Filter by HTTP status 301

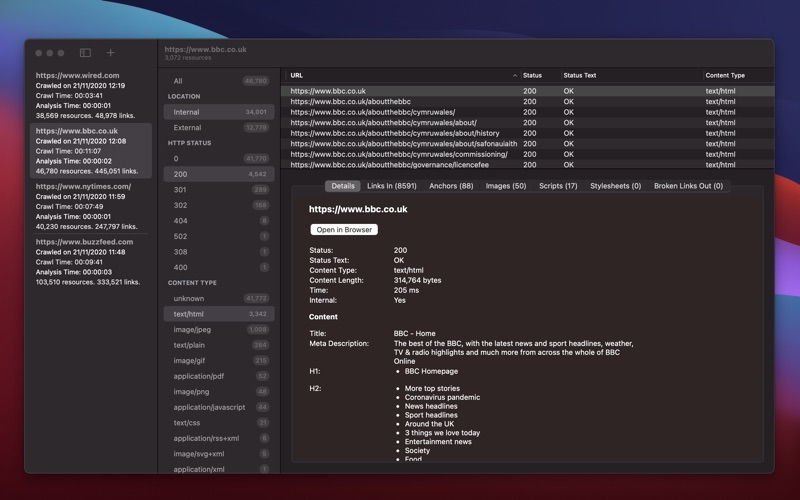pyautogui.click(x=181, y=189)
